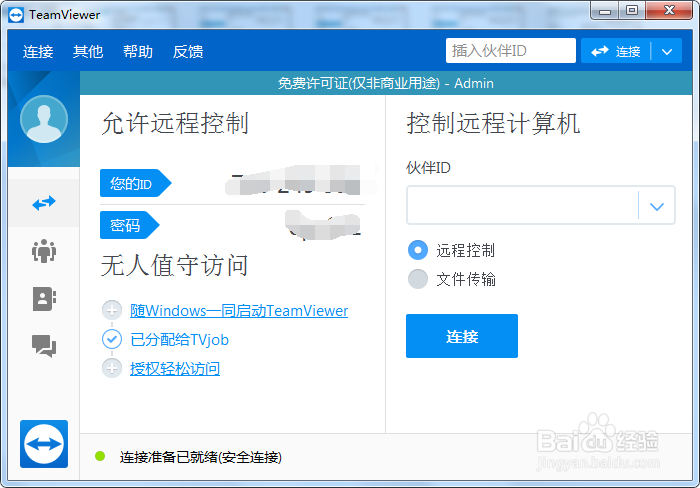Focus the 伙伴ID text field

[x=523, y=205]
